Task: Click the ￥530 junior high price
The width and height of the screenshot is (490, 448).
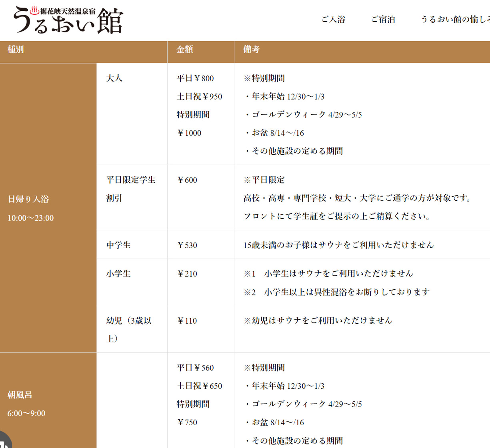Action: tap(187, 245)
